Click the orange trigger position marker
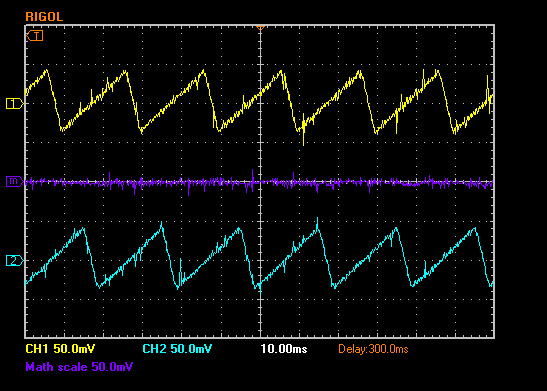Viewport: 547px width, 391px height. tap(260, 28)
